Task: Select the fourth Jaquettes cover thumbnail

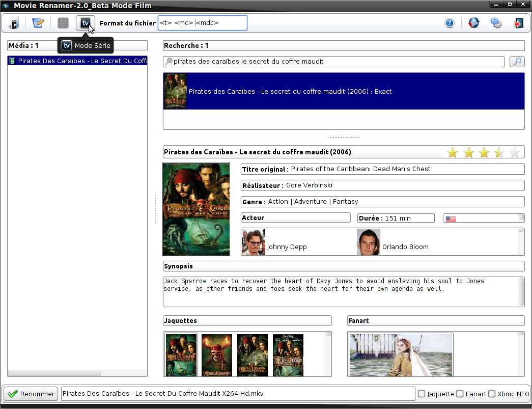Action: (288, 355)
